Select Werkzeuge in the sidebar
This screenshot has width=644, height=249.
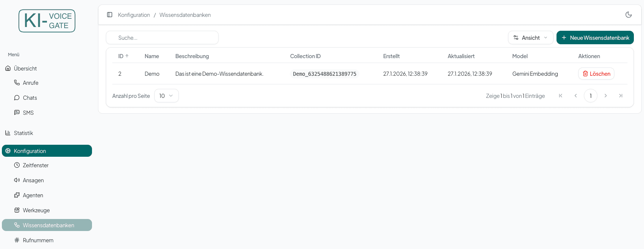coord(47,210)
